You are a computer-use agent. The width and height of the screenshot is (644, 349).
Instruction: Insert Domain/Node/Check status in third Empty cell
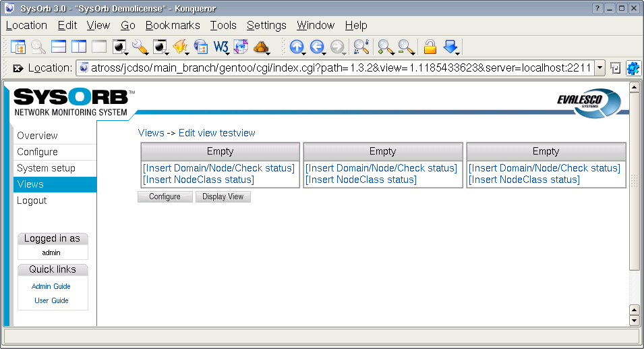click(x=544, y=168)
